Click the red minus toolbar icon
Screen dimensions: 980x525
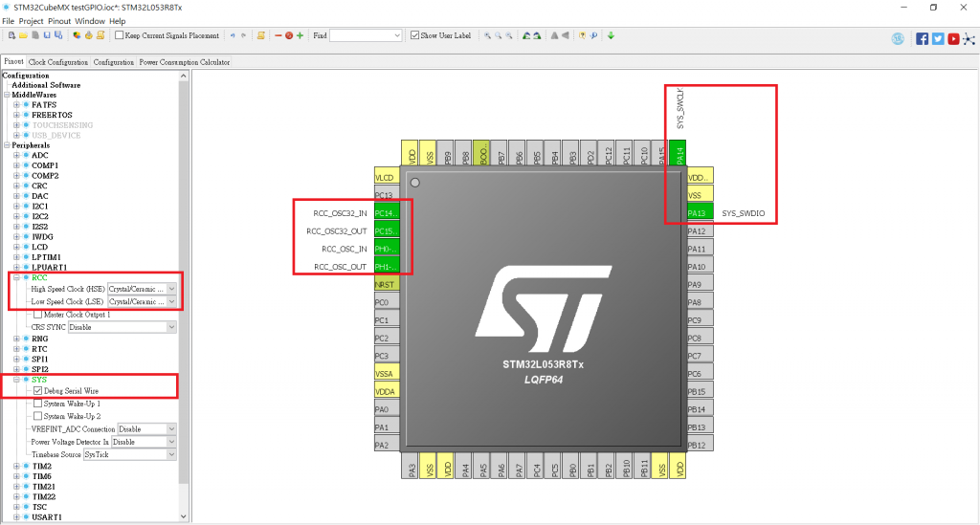point(278,35)
